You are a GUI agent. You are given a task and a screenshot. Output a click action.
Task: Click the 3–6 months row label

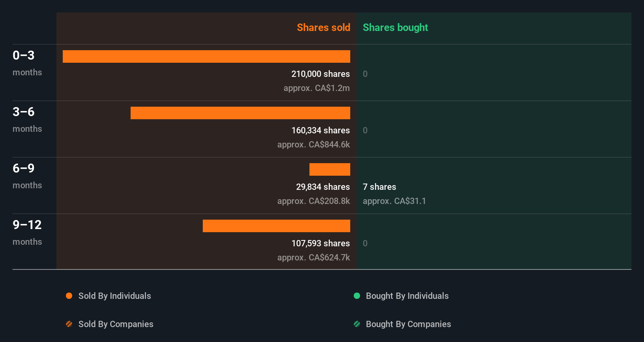coord(27,120)
